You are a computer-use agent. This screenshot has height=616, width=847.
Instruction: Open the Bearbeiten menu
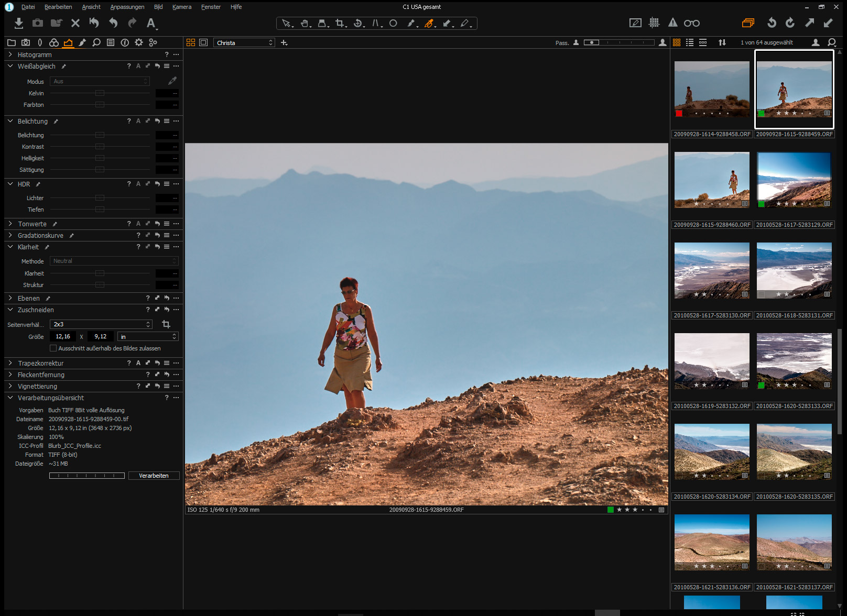click(58, 7)
